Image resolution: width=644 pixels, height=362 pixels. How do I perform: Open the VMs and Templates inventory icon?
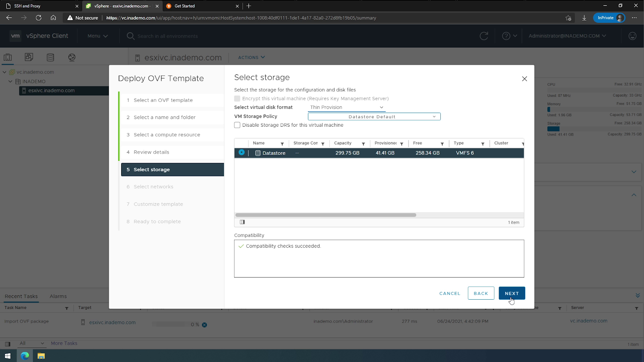pyautogui.click(x=29, y=57)
